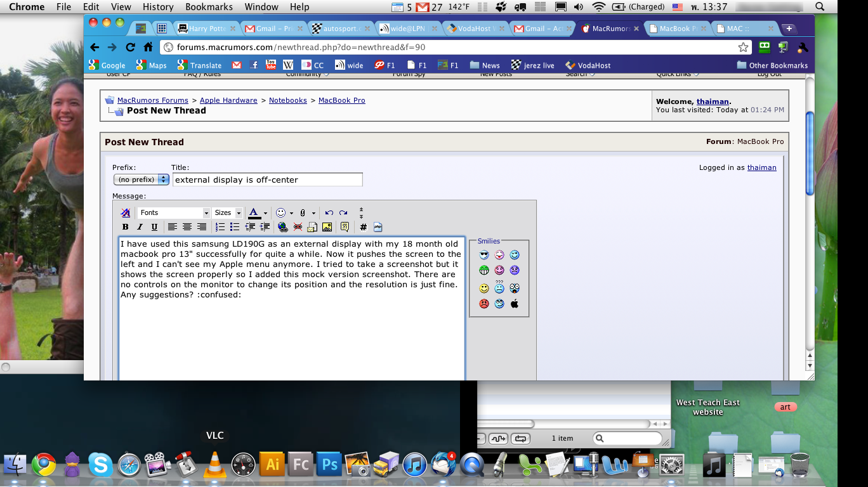Toggle bold formatting in message editor
This screenshot has width=868, height=487.
(126, 227)
